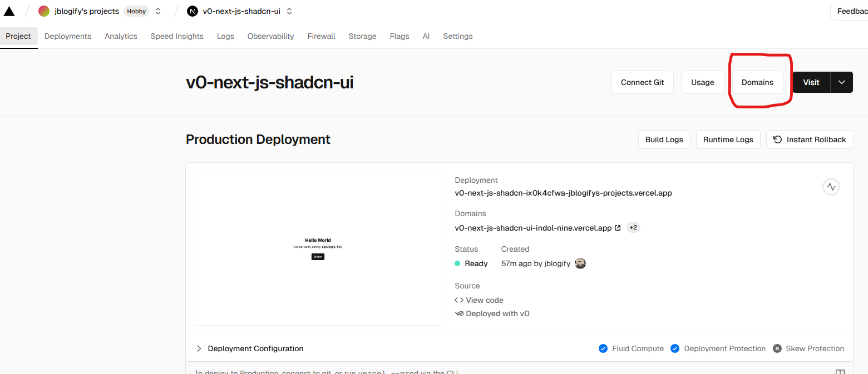Expand the Deployment Configuration section
The height and width of the screenshot is (374, 868).
coord(199,348)
